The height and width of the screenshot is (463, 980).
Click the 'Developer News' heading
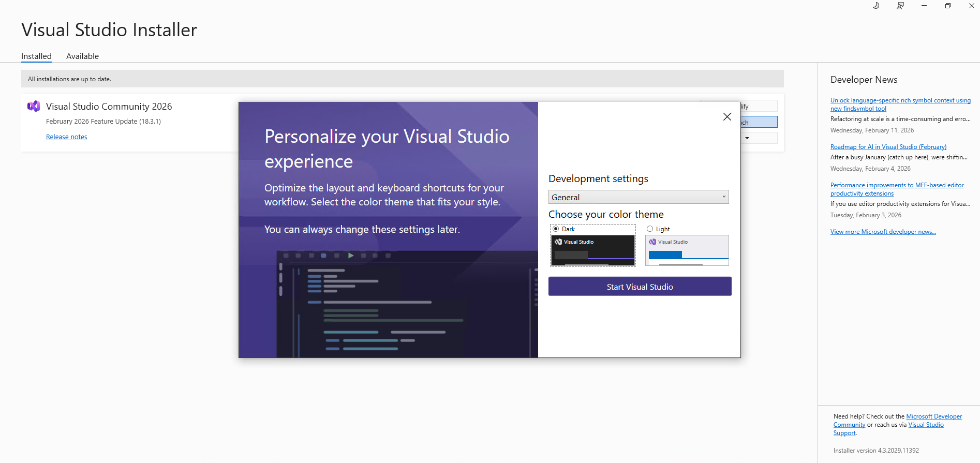point(864,80)
